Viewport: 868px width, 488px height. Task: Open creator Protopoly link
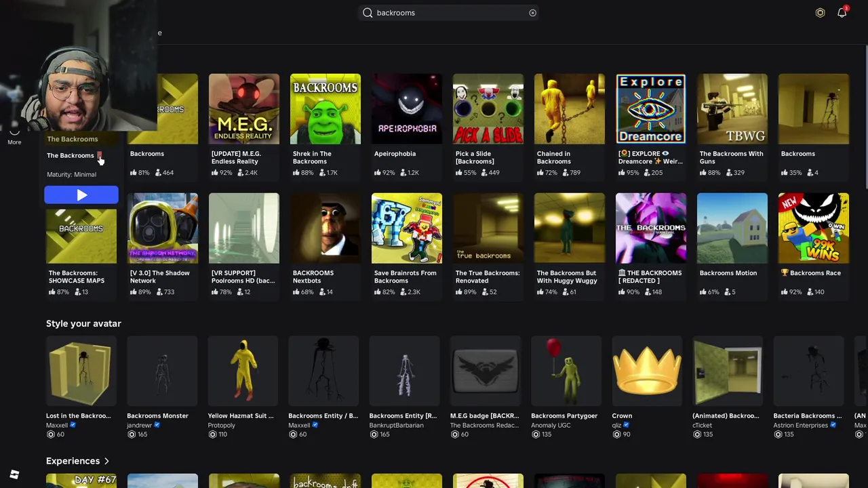[x=221, y=425]
